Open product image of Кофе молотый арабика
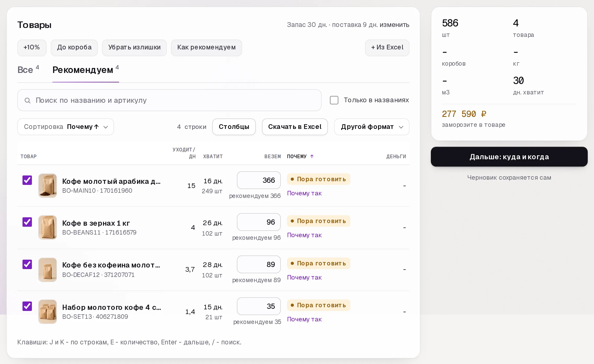Viewport: 594px width, 364px height. pos(48,186)
